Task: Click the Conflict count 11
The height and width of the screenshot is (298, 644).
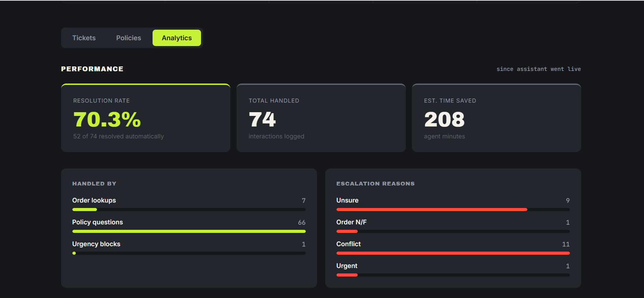Action: [x=566, y=244]
